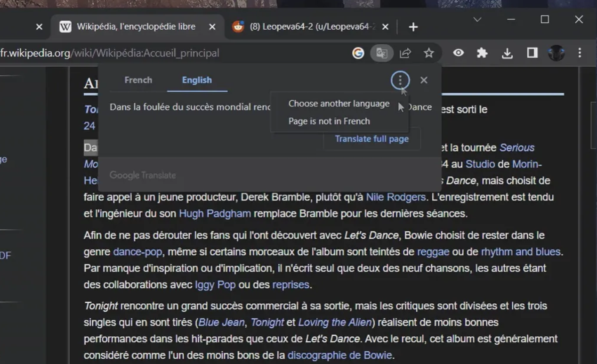Viewport: 597px width, 364px height.
Task: Open the Serious link after 'la tournée'
Action: 517,147
